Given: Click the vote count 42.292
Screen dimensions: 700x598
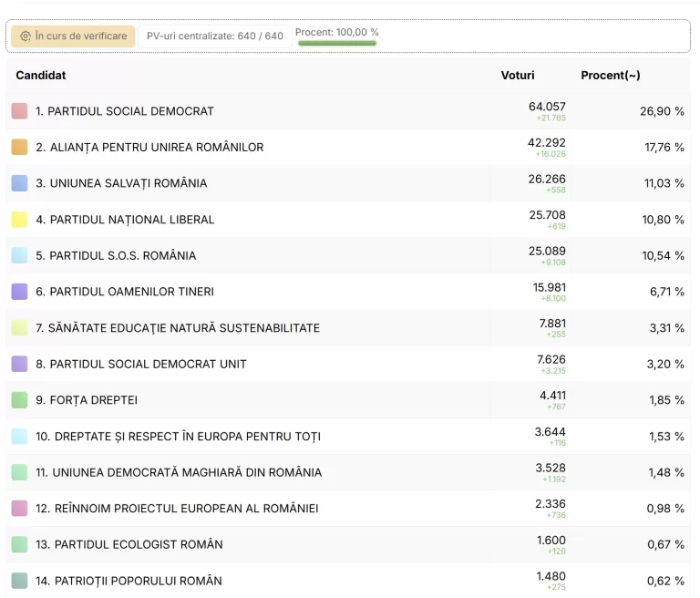Looking at the screenshot, I should pyautogui.click(x=547, y=143).
